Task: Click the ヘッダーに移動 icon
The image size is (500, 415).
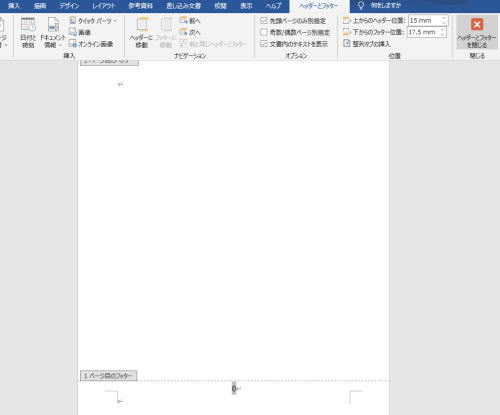Action: coord(142,25)
